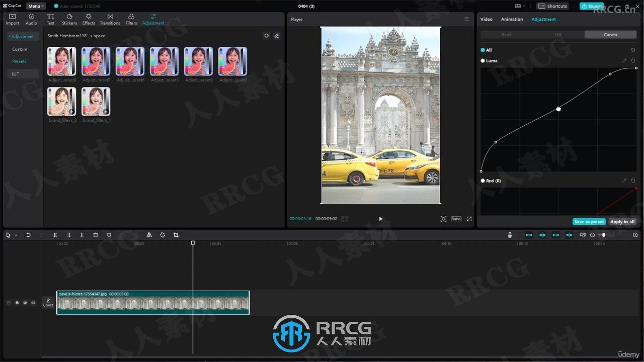Mute the track audio speaker icon

(33, 303)
